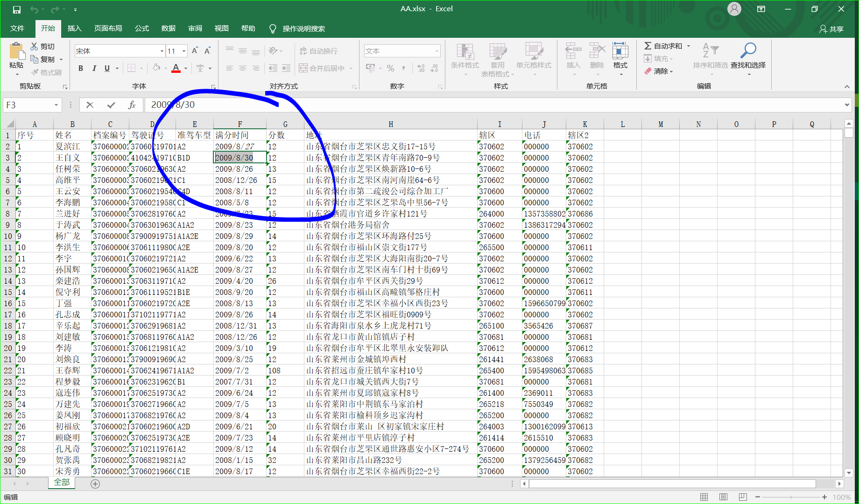This screenshot has height=504, width=859.
Task: Open the 文件 menu
Action: 17,28
